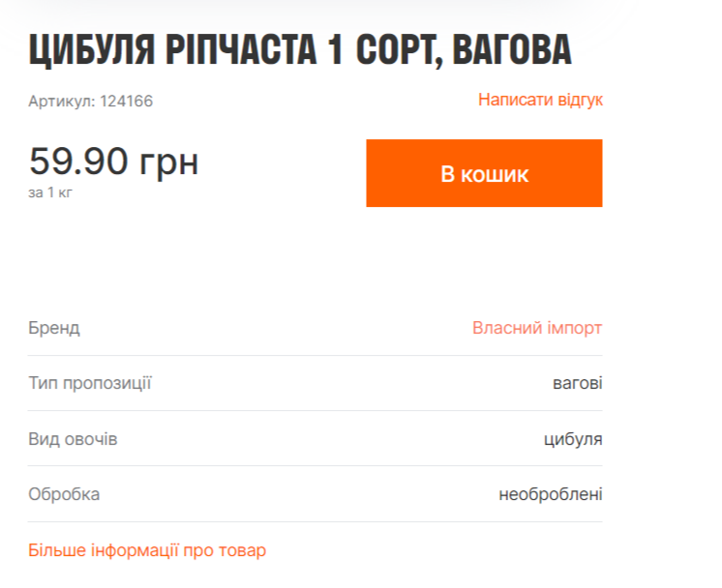Image resolution: width=722 pixels, height=588 pixels.
Task: Click the В кошик button
Action: pos(484,174)
